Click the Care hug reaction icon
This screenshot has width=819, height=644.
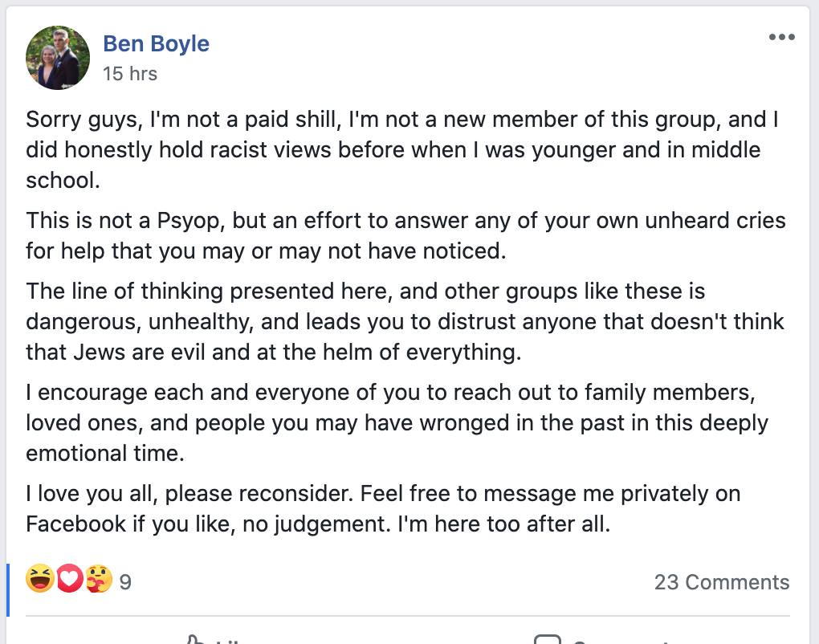99,578
